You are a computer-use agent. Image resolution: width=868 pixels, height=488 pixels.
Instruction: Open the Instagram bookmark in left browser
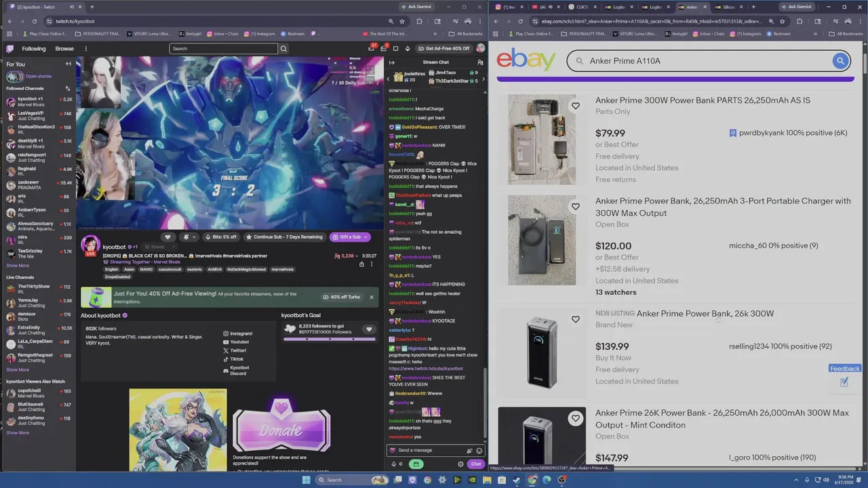260,33
